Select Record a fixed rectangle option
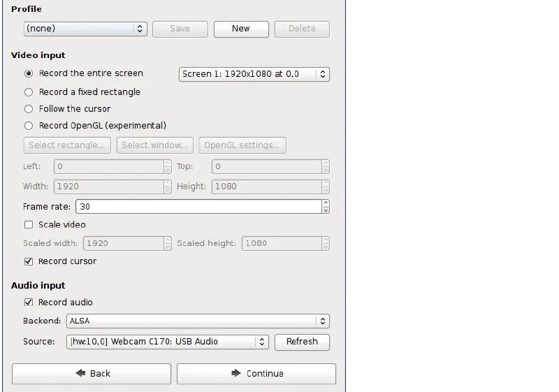559x392 pixels. (x=29, y=92)
